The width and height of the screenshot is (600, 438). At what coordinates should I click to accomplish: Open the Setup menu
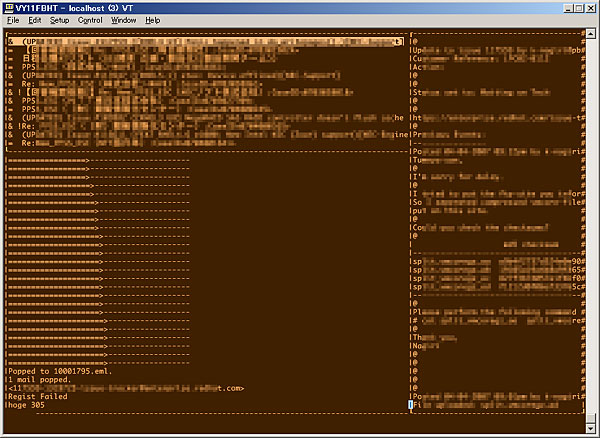point(60,20)
